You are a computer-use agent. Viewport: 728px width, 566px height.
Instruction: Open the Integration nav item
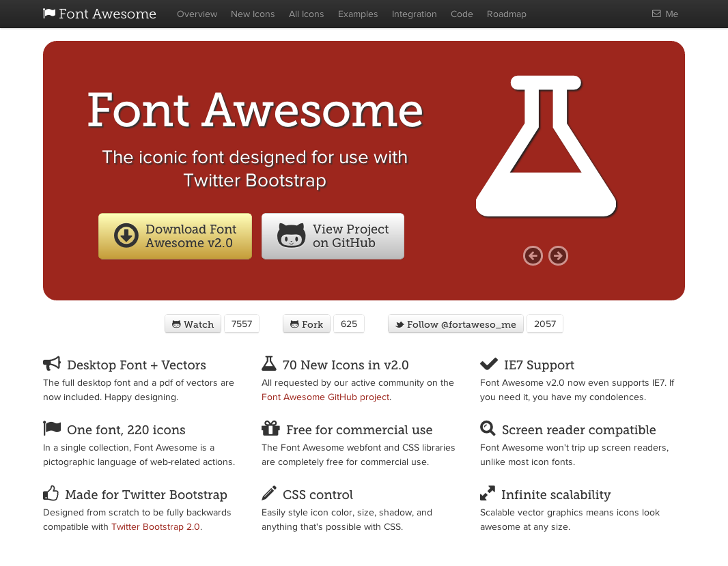pyautogui.click(x=414, y=14)
